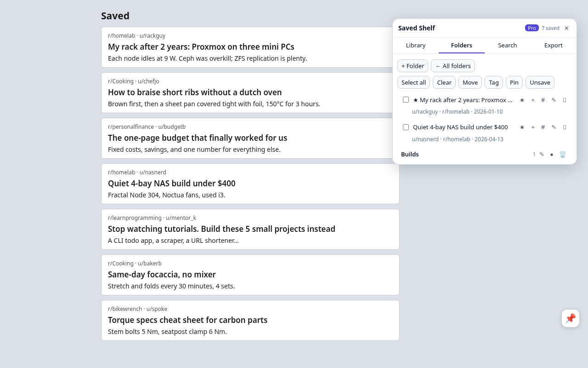Image resolution: width=588 pixels, height=368 pixels.
Task: Open the floating pushpin launcher button
Action: [571, 318]
